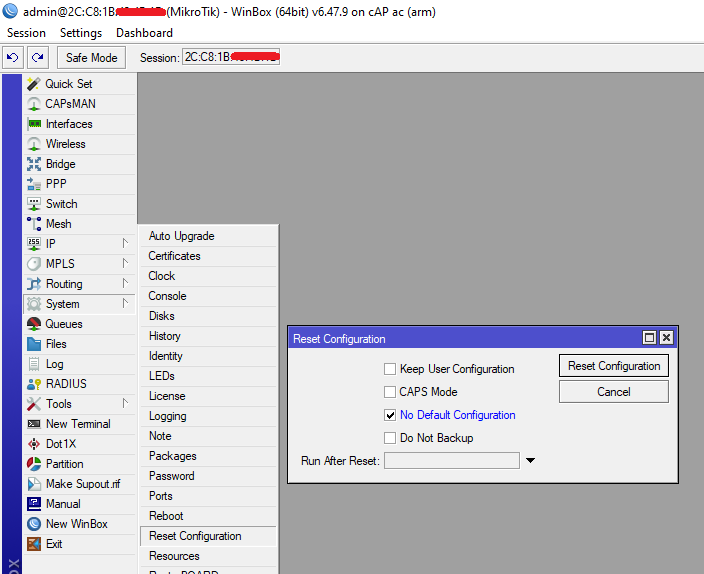The width and height of the screenshot is (704, 574).
Task: Enable Keep User Configuration checkbox
Action: click(390, 369)
